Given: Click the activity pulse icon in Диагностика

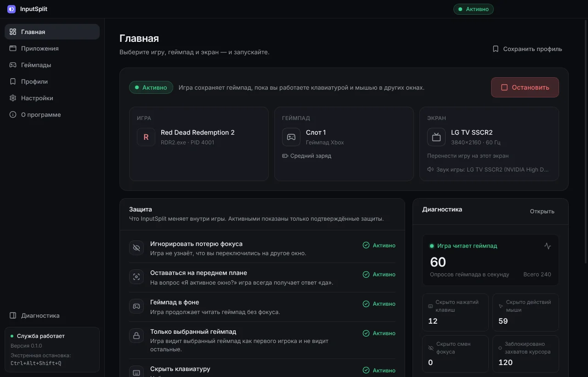Looking at the screenshot, I should 548,246.
